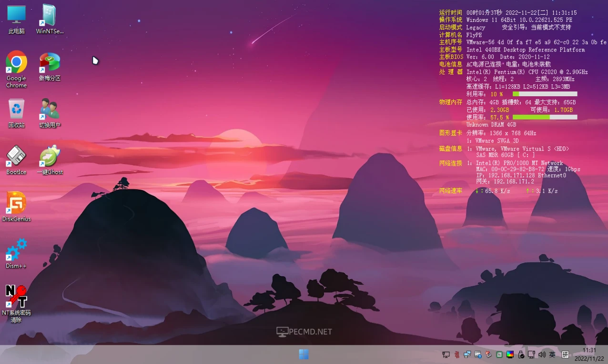Open the dual-computer network tray icon
Screen dimensions: 608x364
[x=467, y=354]
